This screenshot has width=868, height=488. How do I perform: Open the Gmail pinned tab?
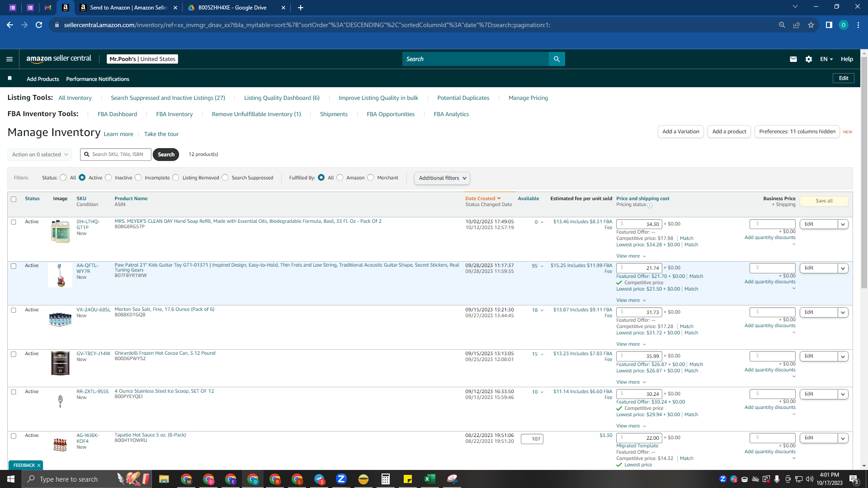coord(48,8)
